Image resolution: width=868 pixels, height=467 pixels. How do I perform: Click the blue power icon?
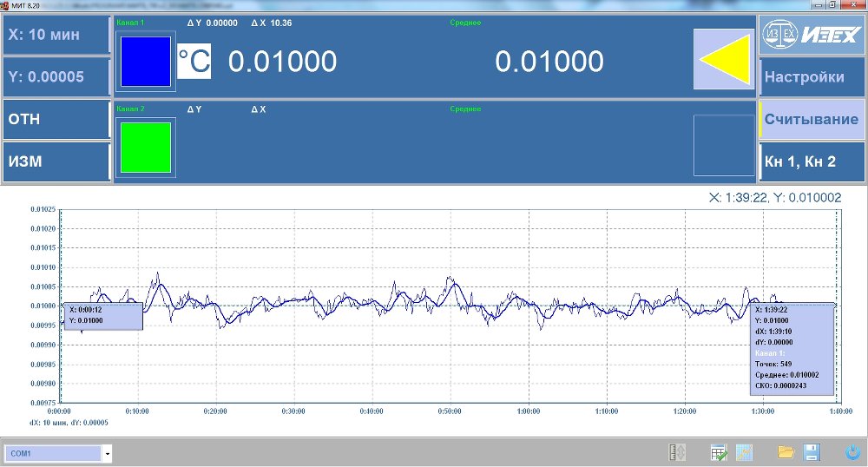click(x=853, y=452)
